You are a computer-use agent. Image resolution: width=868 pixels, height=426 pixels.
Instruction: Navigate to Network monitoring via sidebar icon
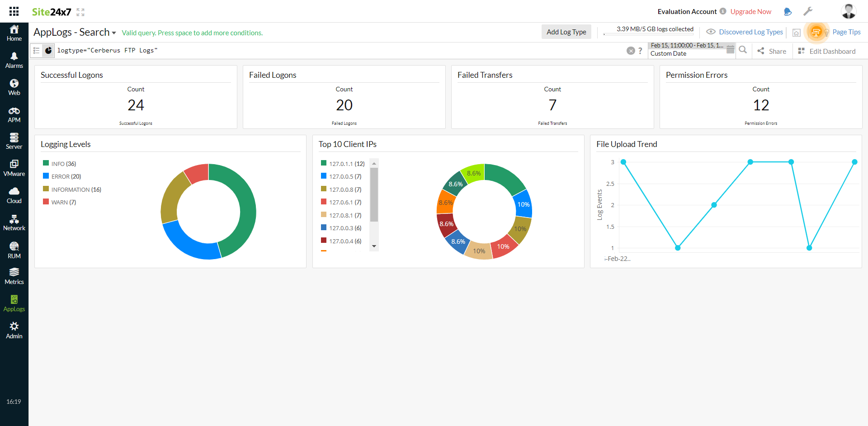pos(14,222)
